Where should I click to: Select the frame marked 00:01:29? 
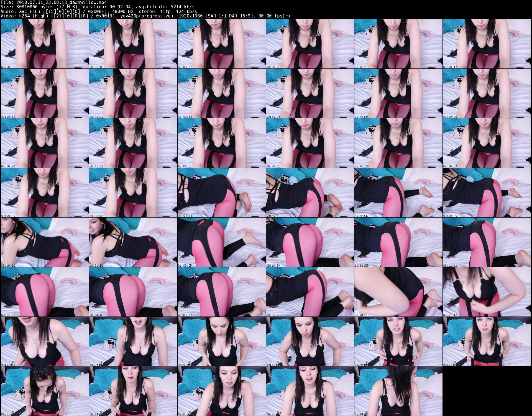[x=133, y=391]
